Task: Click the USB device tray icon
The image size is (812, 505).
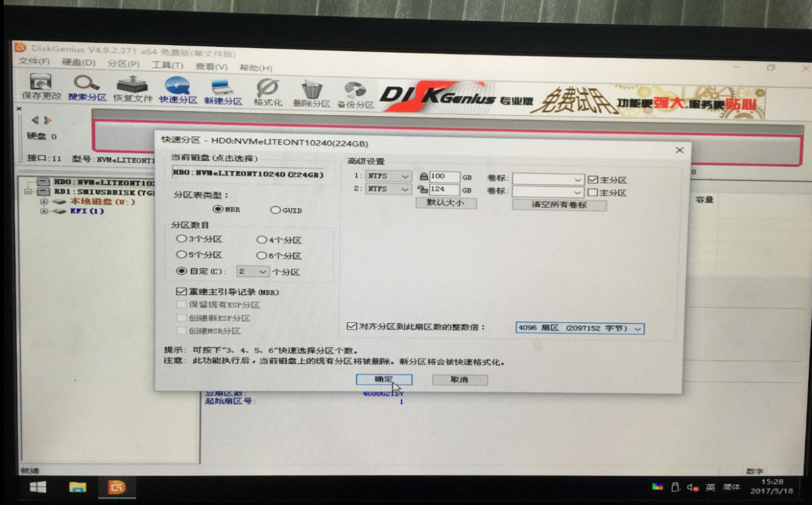Action: coord(676,488)
